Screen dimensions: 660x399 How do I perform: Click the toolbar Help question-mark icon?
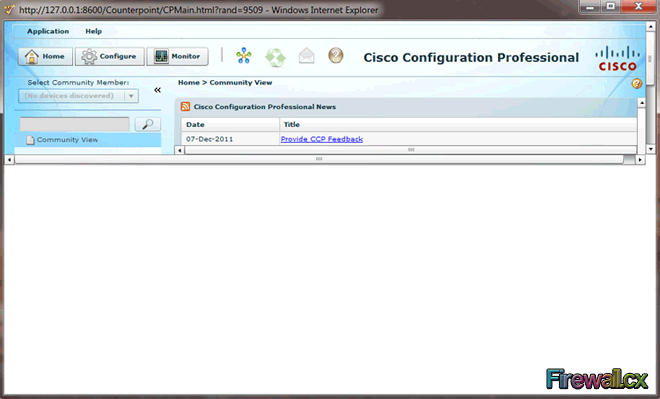click(336, 55)
